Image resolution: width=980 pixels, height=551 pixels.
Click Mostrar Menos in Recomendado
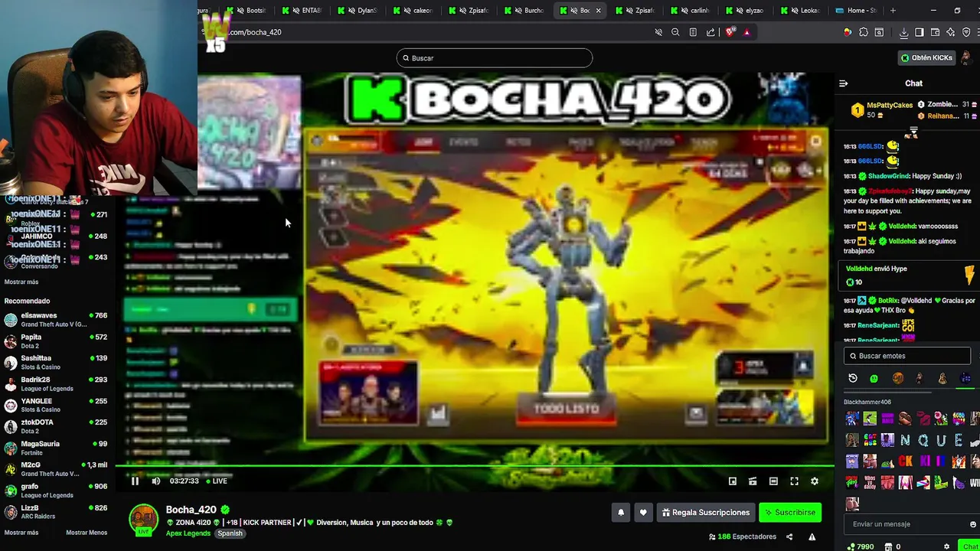(x=87, y=533)
